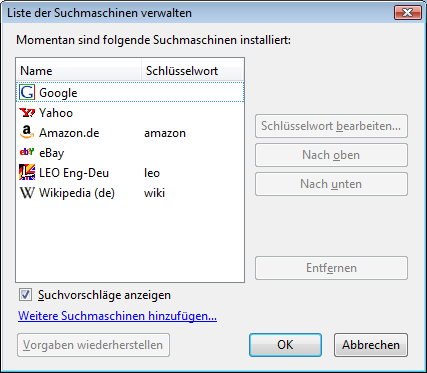
Task: Uncheck Suchvorschläge anzeigen checkbox
Action: [x=25, y=295]
